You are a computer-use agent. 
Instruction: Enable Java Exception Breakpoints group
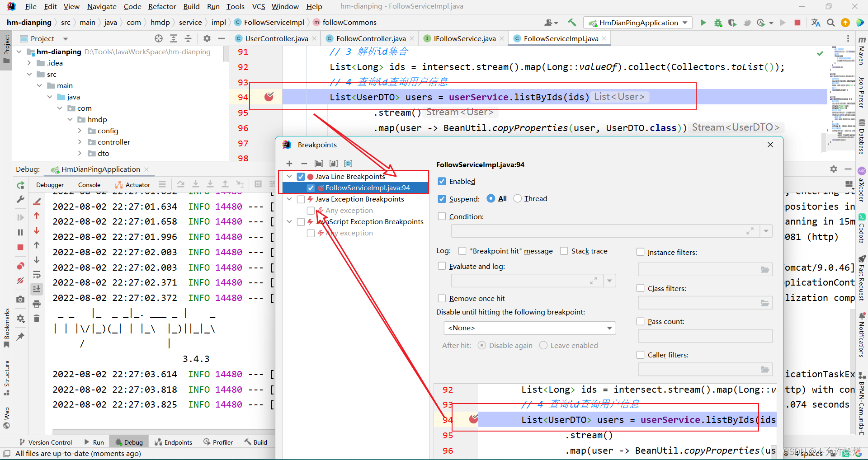301,199
